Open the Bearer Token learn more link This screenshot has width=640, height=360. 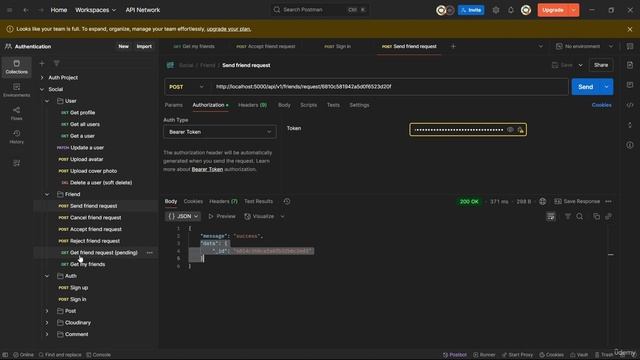[207, 169]
